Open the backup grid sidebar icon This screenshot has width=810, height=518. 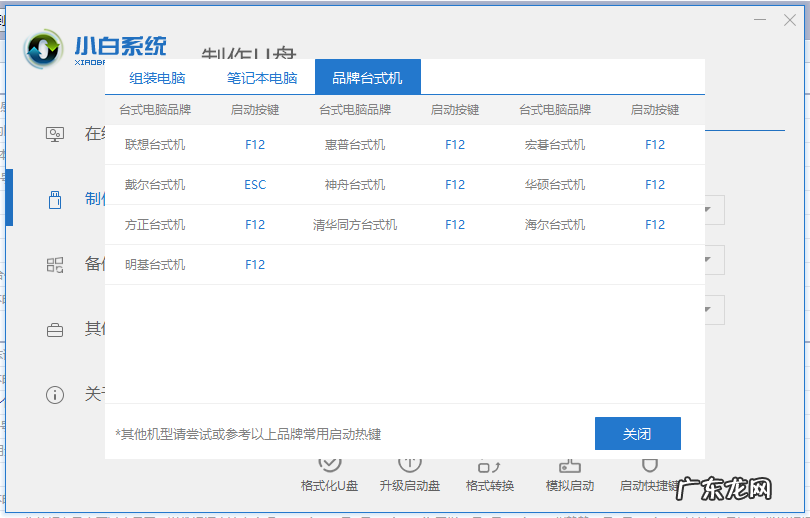coord(55,265)
